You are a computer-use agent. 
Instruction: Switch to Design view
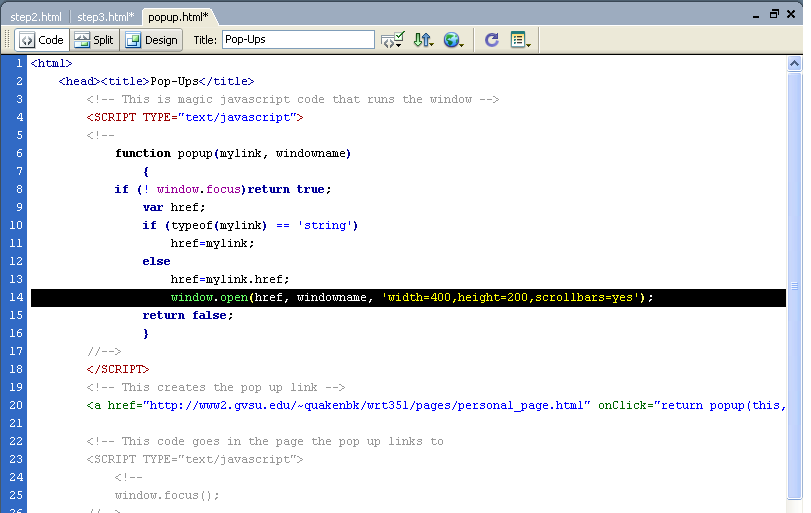[x=152, y=40]
